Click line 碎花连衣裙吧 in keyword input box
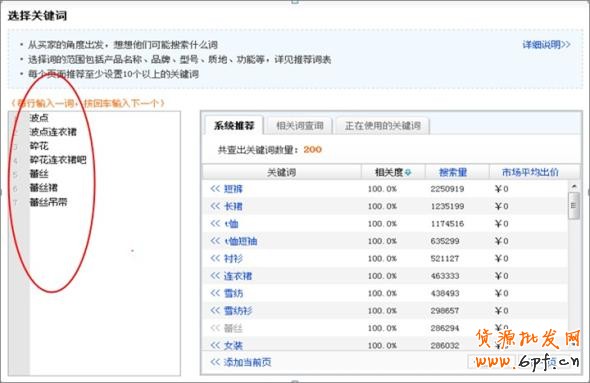 (x=58, y=160)
